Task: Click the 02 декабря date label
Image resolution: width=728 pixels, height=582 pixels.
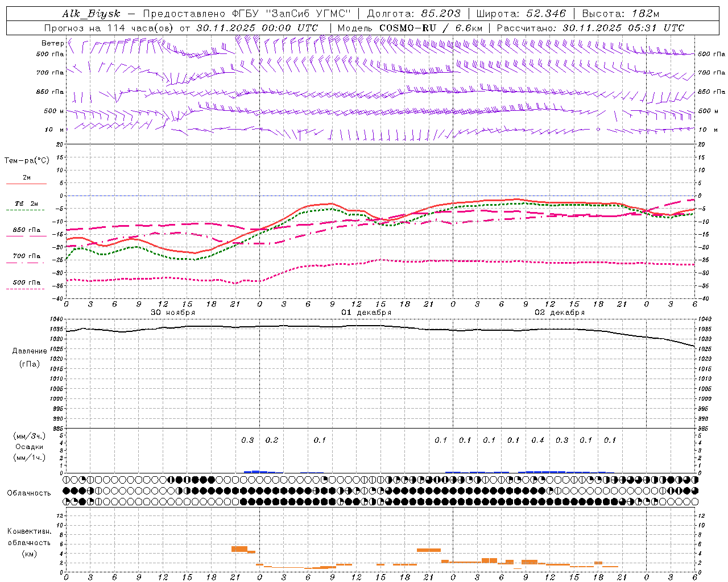Action: [x=560, y=313]
